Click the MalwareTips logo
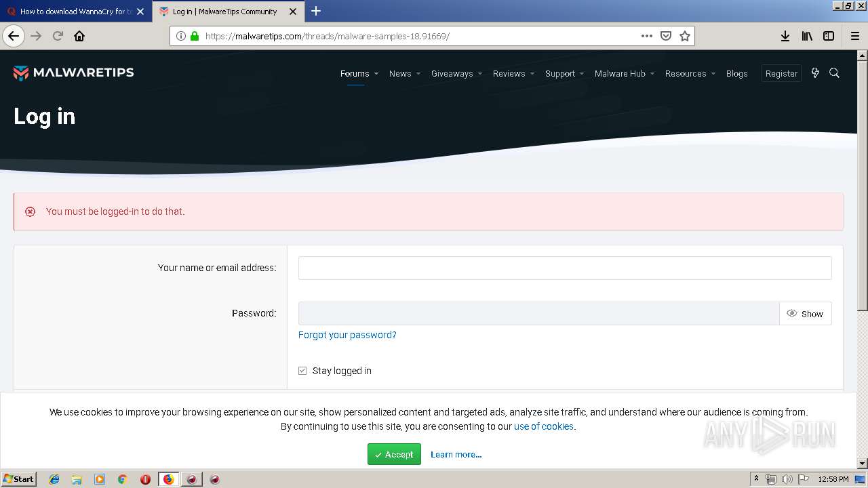 pos(74,73)
